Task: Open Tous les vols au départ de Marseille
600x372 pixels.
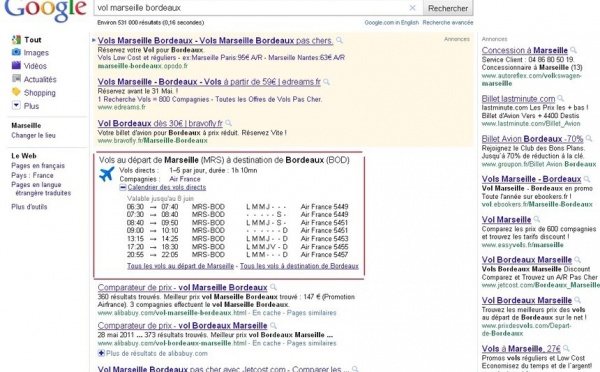Action: [x=180, y=266]
